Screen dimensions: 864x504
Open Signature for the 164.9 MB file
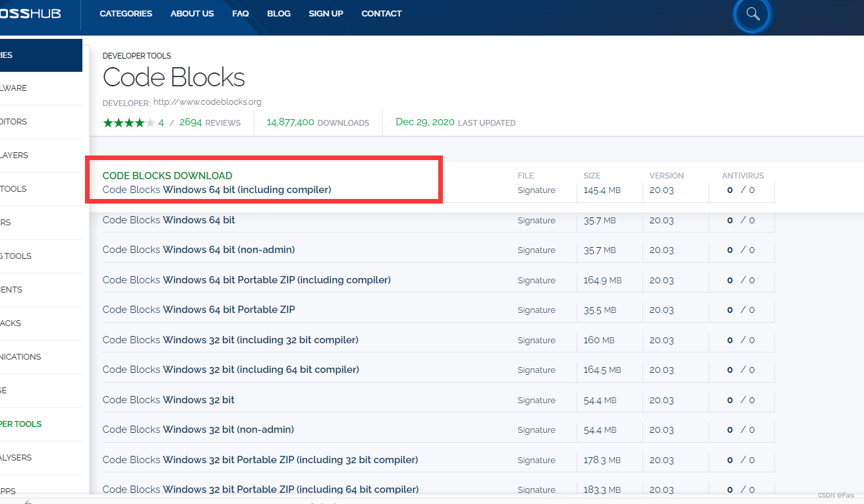(x=536, y=281)
